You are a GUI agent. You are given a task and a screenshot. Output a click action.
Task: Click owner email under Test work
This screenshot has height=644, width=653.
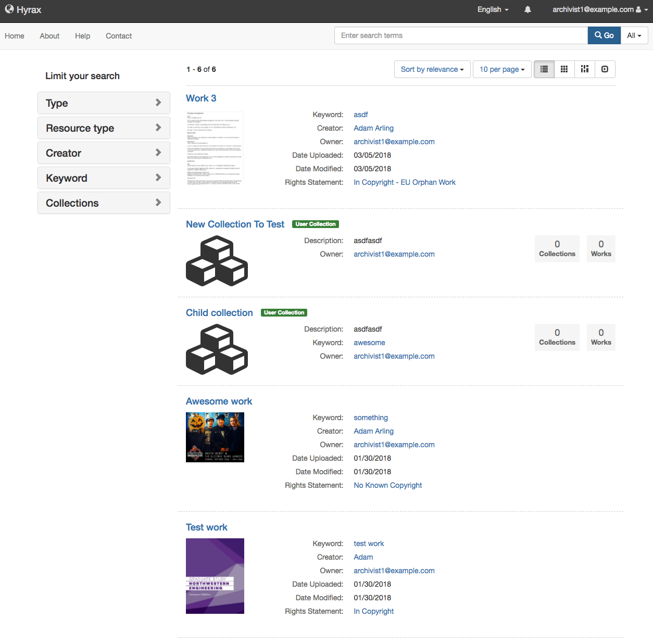coord(394,571)
